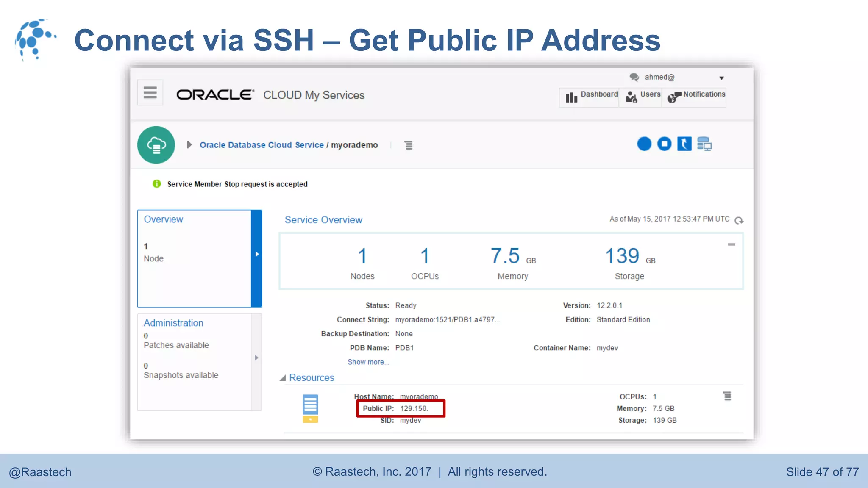868x488 pixels.
Task: Click the PDB Name value PDB1
Action: [404, 348]
